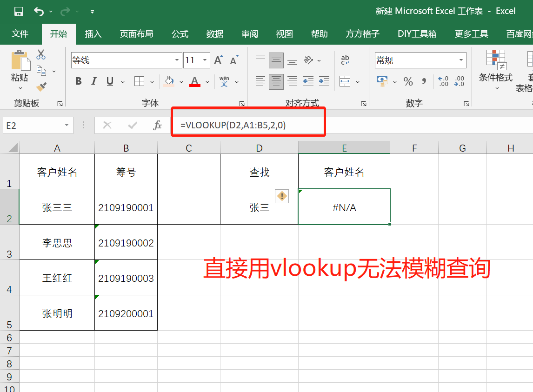The image size is (533, 392).
Task: Switch to the 插入 ribbon tab
Action: [93, 34]
